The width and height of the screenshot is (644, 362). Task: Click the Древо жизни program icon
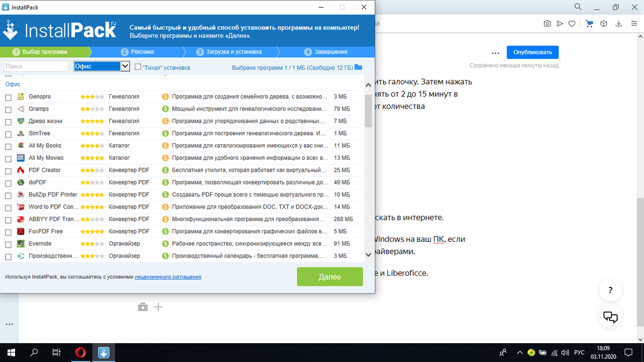tap(21, 121)
